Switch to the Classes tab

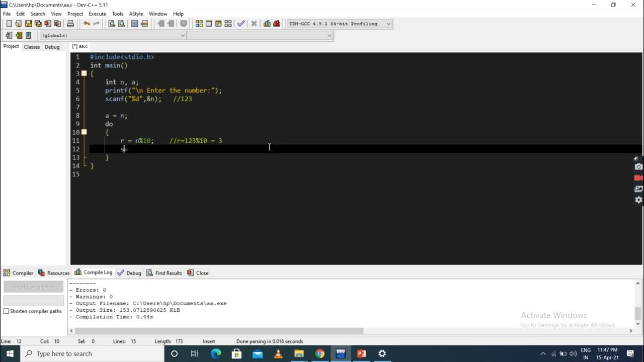pos(32,47)
